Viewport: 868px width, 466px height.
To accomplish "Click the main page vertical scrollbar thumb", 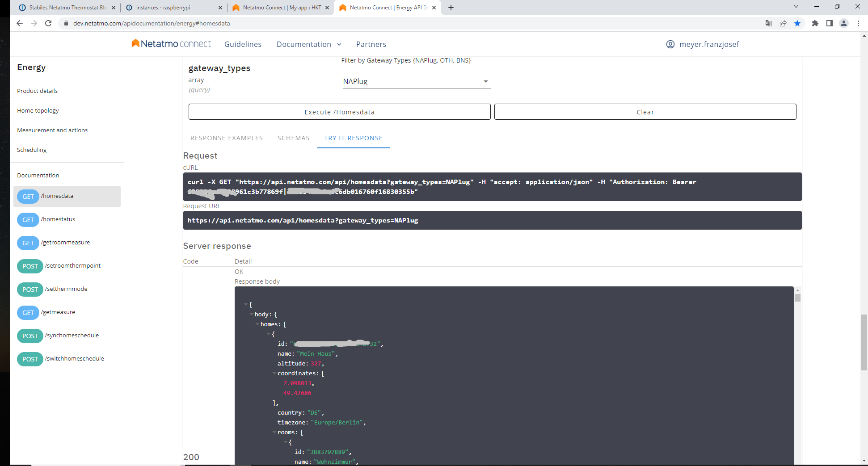I will [864, 342].
